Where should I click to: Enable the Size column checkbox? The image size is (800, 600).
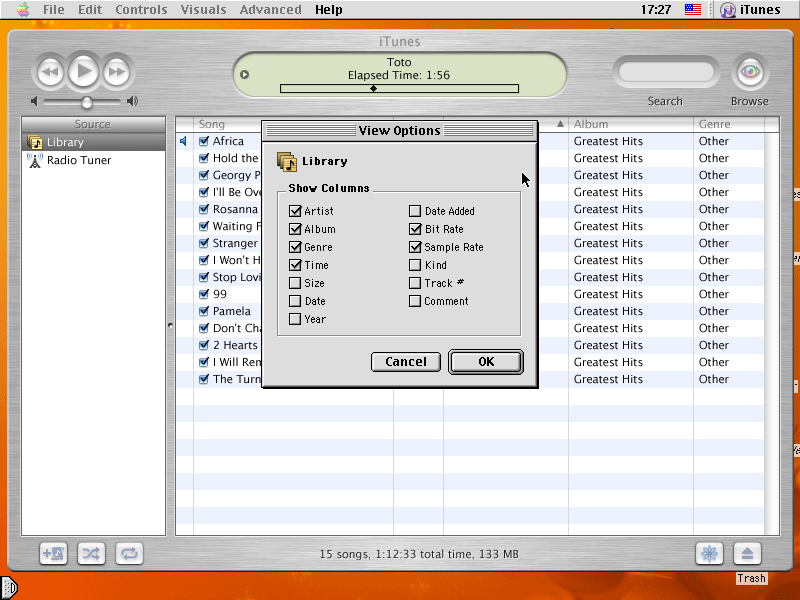tap(295, 283)
